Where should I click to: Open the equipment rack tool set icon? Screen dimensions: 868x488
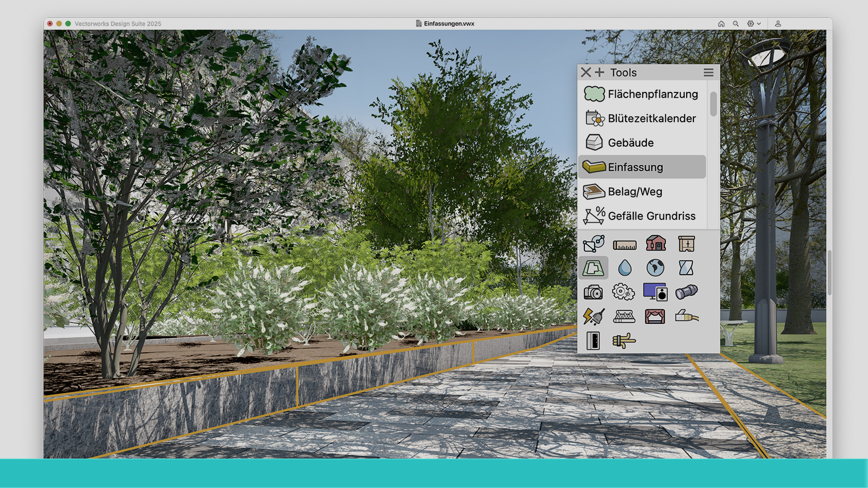(593, 341)
